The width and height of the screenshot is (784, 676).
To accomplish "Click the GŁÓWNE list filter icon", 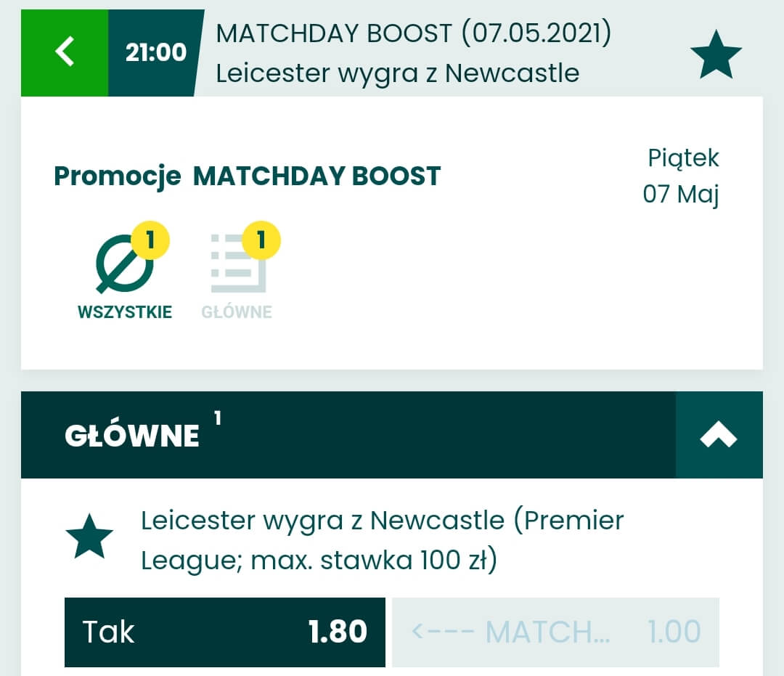I will [237, 266].
